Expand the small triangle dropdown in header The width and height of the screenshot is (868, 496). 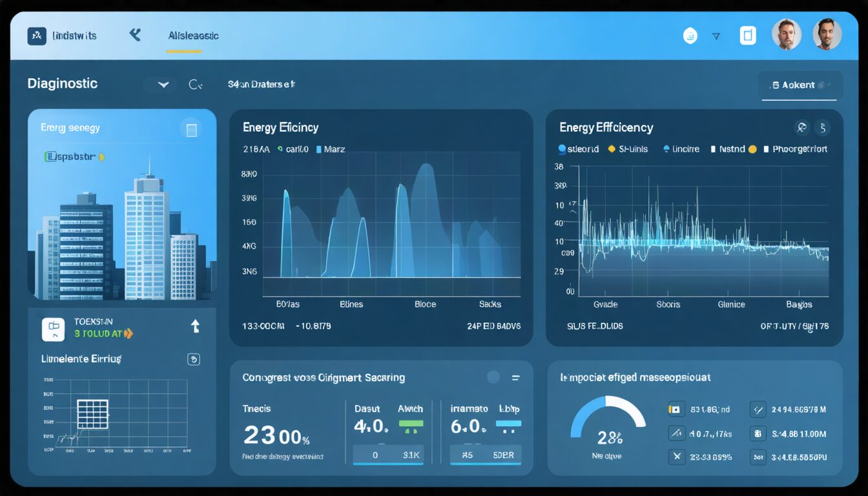coord(716,37)
